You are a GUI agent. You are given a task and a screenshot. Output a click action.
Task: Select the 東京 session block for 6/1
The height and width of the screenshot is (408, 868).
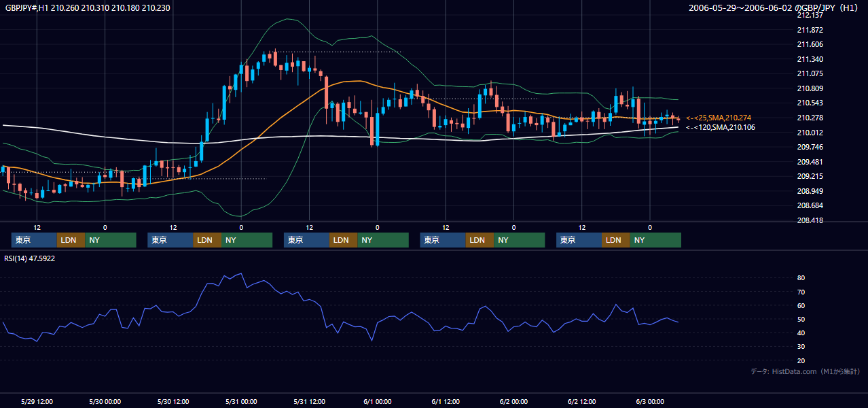click(443, 240)
